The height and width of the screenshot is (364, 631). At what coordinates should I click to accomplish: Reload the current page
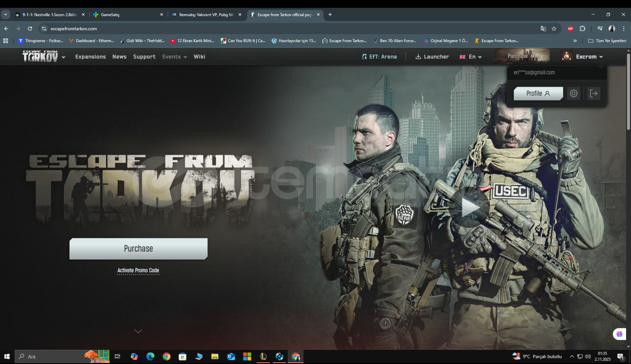30,29
